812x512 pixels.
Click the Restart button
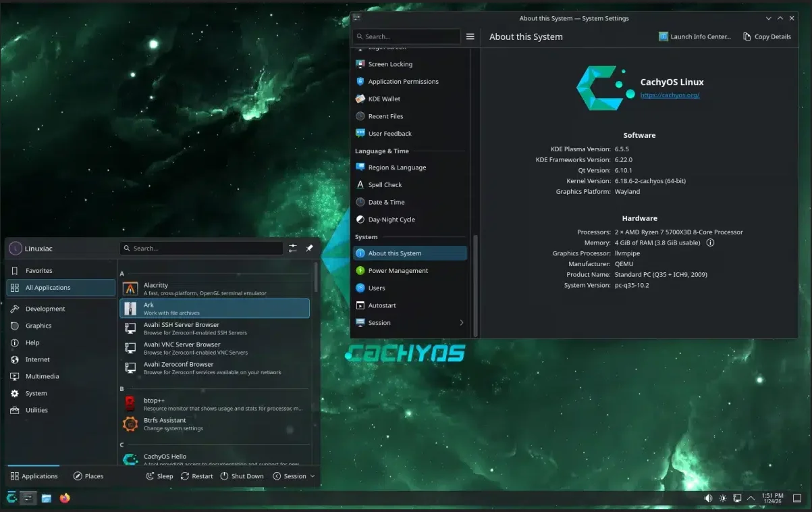pos(197,476)
